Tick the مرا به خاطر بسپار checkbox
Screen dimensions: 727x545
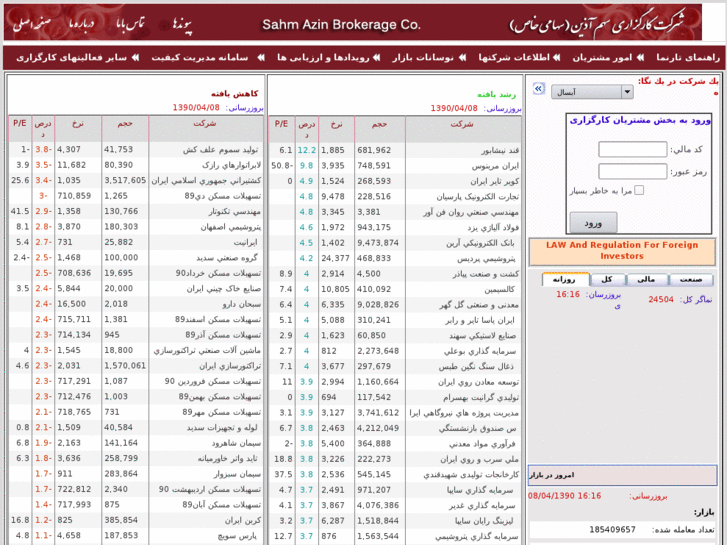pyautogui.click(x=639, y=190)
